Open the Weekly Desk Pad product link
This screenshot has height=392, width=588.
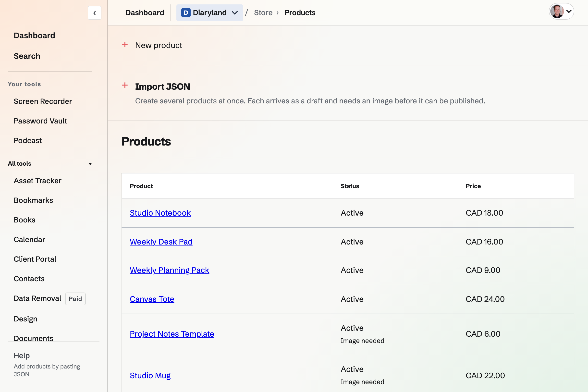coord(161,242)
